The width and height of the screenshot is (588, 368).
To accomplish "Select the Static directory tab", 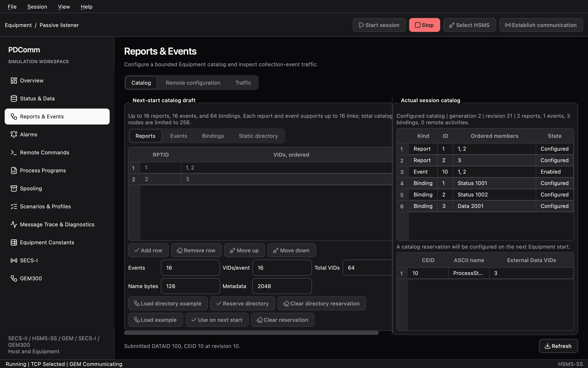I will (258, 136).
